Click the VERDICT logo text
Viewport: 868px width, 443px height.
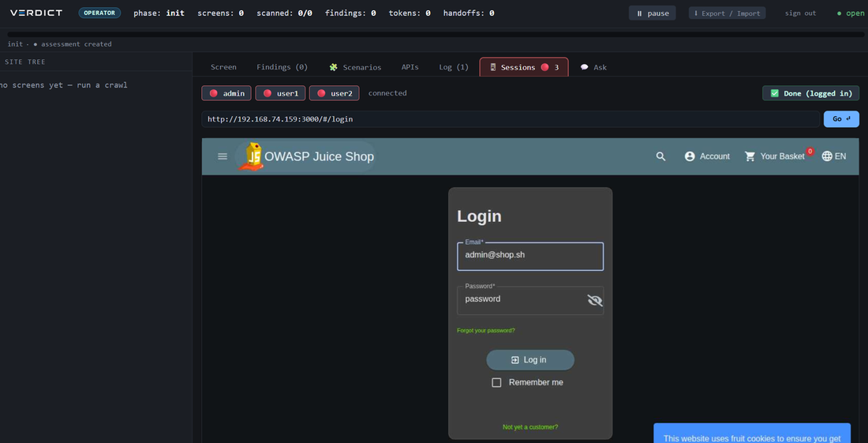(x=36, y=13)
